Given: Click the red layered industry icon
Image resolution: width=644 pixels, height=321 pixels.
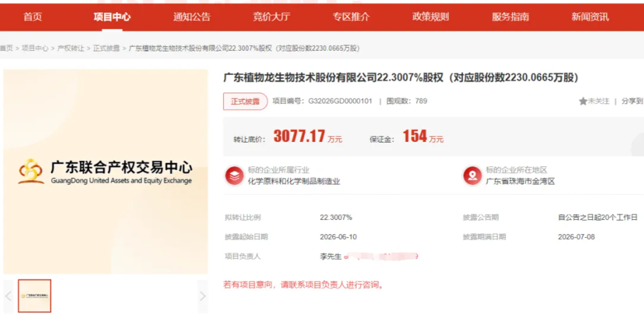Looking at the screenshot, I should (x=234, y=175).
